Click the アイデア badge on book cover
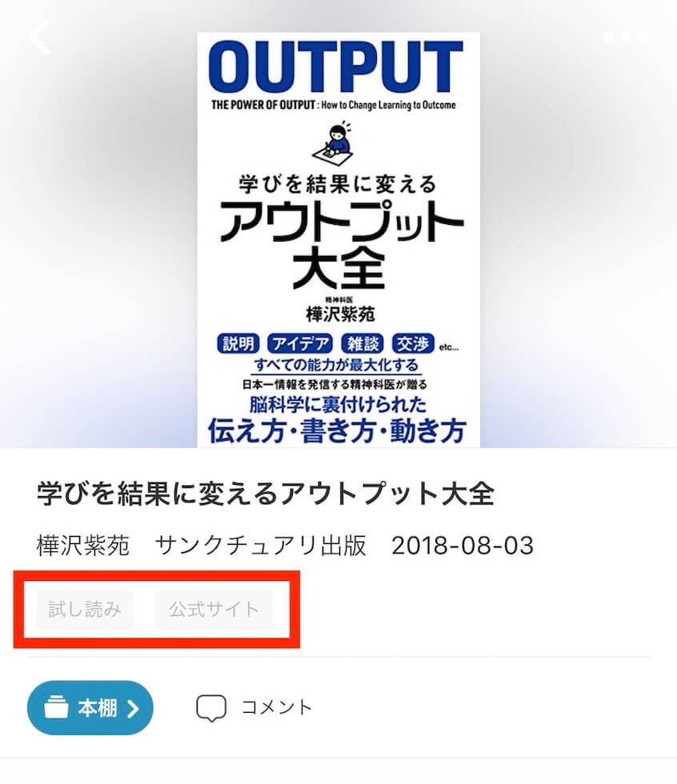 pos(300,343)
